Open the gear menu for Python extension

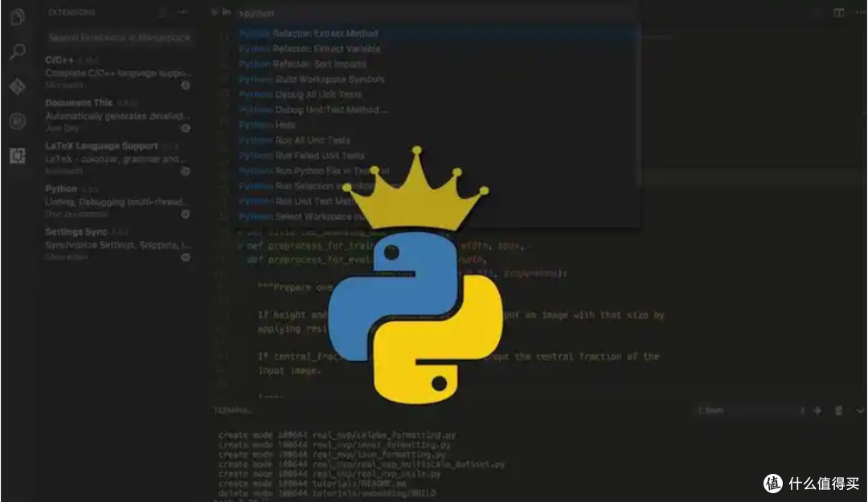point(186,214)
